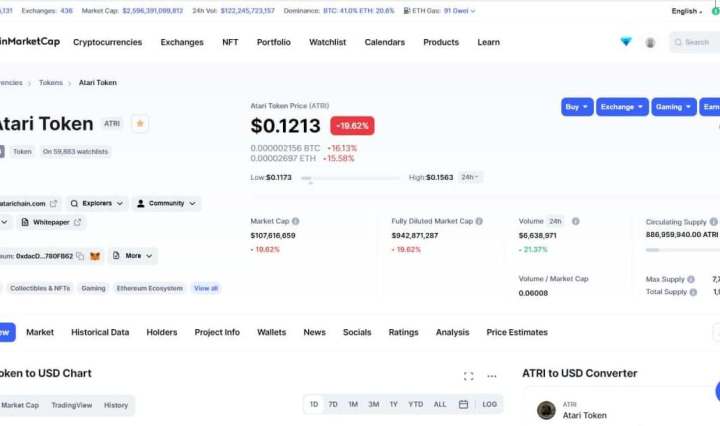Click the Search input field
The width and height of the screenshot is (720, 426).
tap(696, 42)
